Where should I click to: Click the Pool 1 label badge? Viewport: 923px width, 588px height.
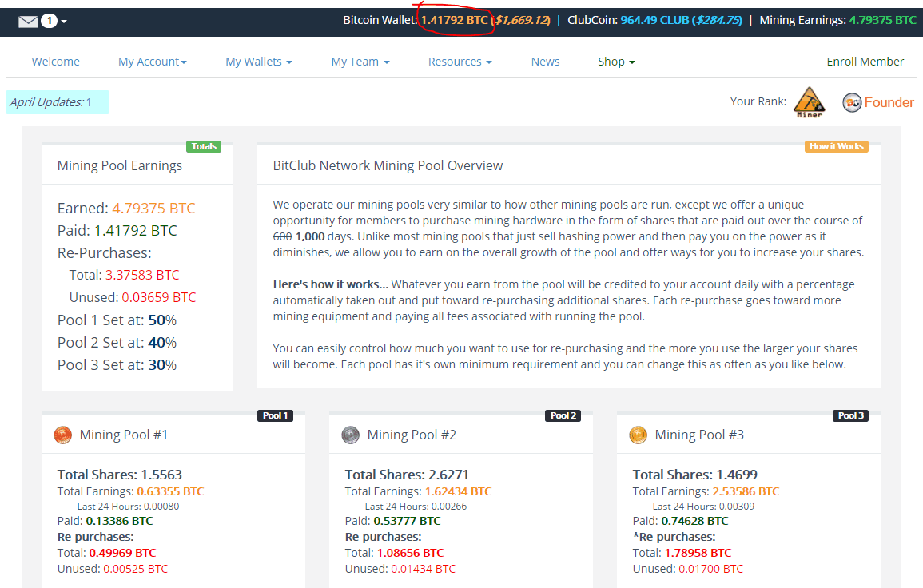point(275,415)
